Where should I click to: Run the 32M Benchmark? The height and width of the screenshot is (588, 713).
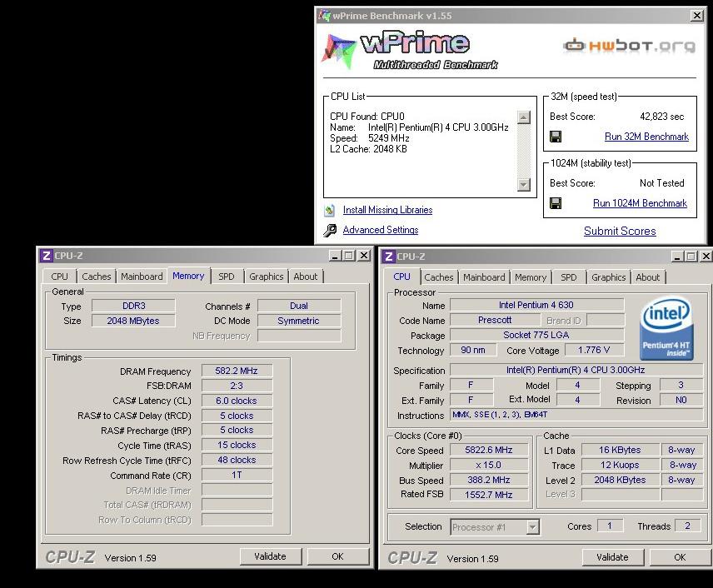(x=646, y=137)
